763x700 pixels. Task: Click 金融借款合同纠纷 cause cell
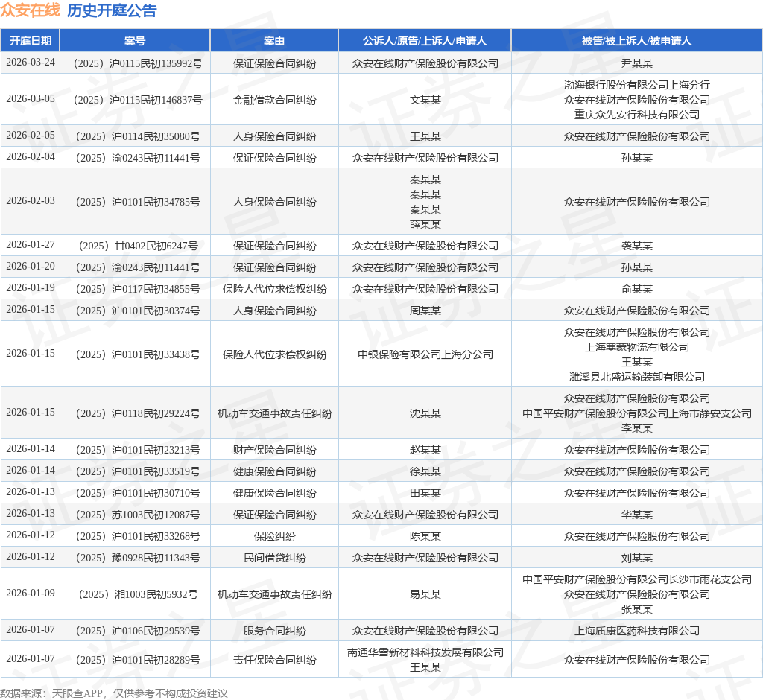click(x=274, y=100)
